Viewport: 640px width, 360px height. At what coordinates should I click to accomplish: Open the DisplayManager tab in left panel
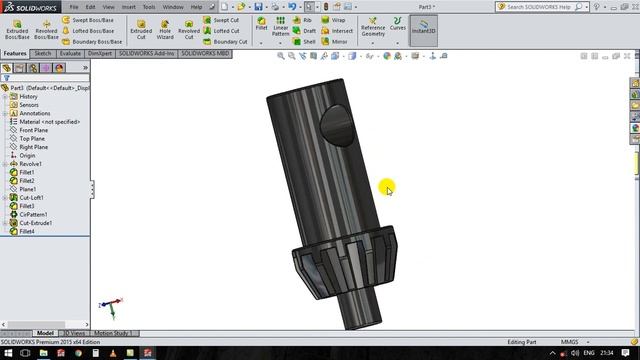pyautogui.click(x=59, y=68)
